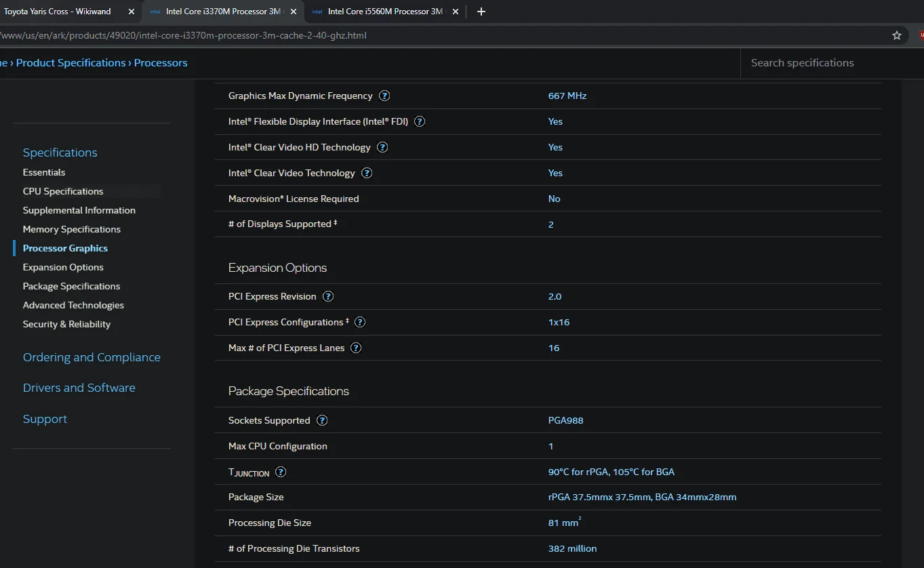Open help icon next to Sockets Supported
The image size is (924, 568).
(322, 420)
